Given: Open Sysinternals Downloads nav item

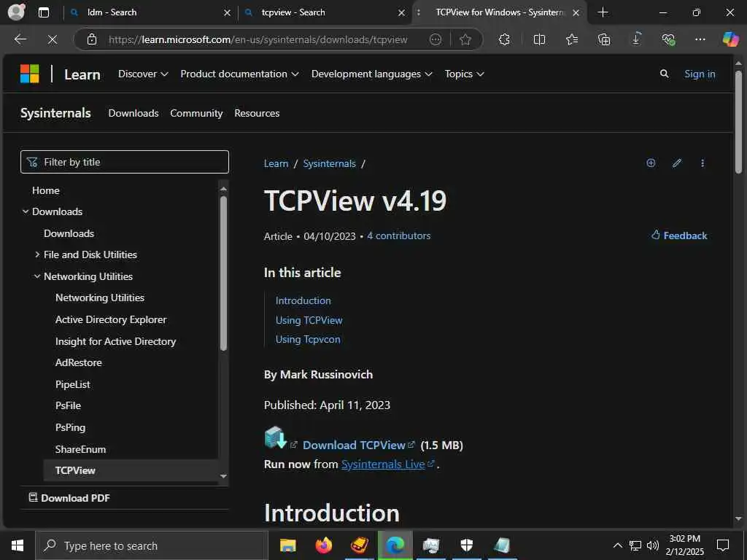Looking at the screenshot, I should coord(133,113).
